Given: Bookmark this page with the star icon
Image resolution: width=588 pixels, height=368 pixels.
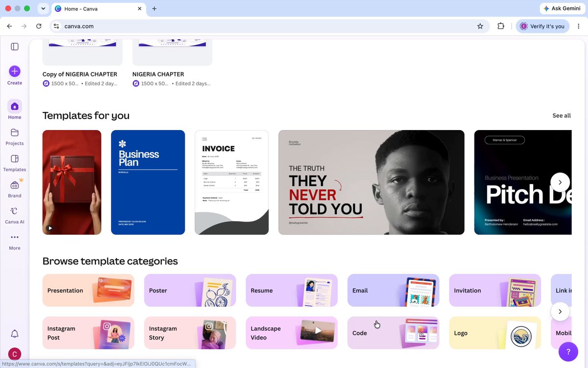Looking at the screenshot, I should (480, 26).
